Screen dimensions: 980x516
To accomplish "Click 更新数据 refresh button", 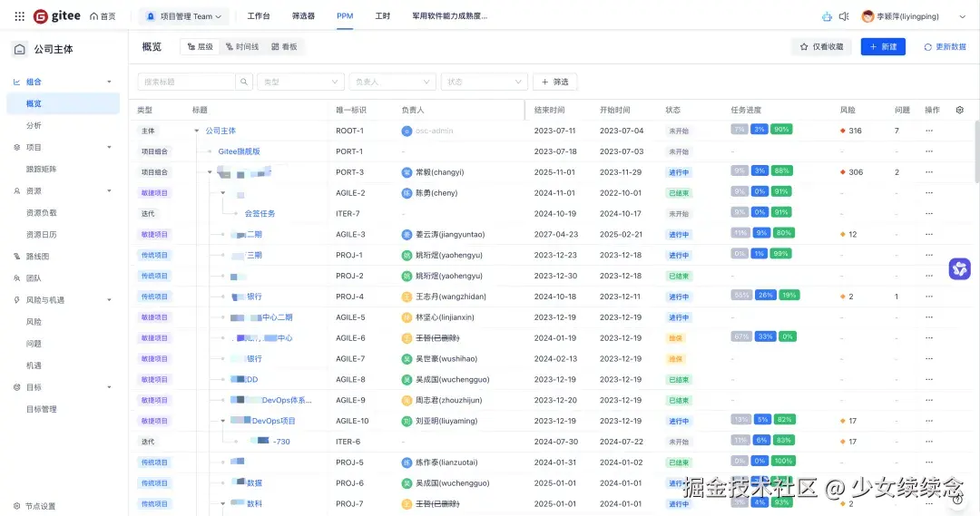I will click(945, 47).
